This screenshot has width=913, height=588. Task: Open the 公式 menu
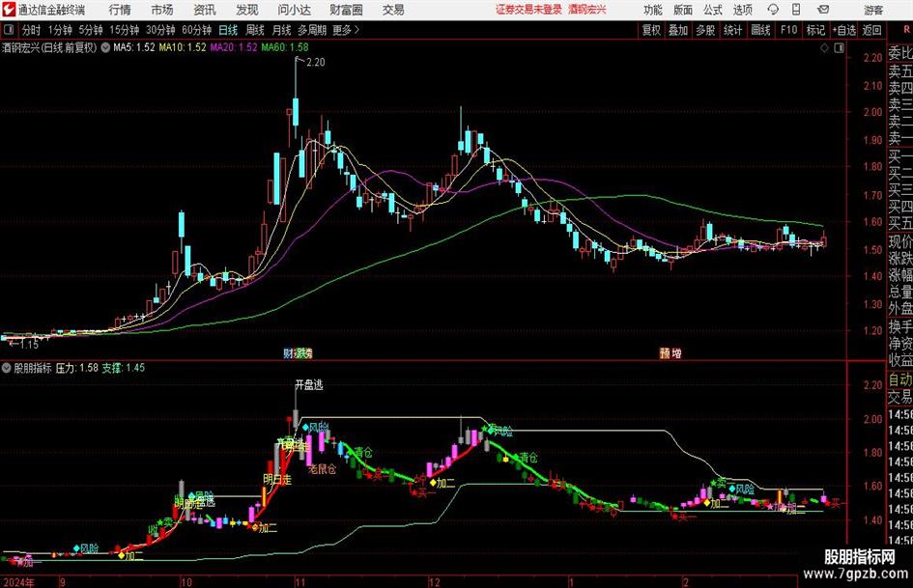pyautogui.click(x=712, y=10)
